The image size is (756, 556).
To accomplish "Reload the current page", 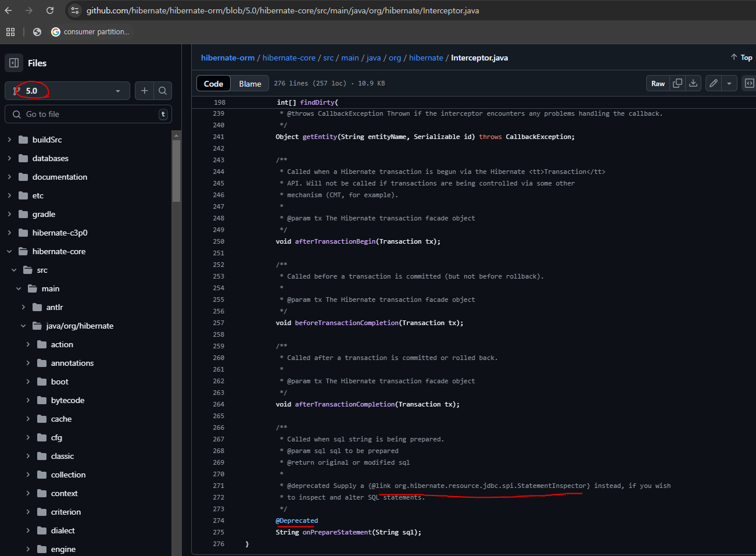I will 50,10.
